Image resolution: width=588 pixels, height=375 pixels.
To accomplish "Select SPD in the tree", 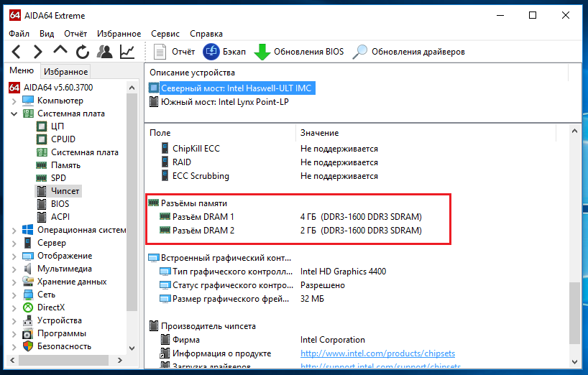I will (58, 178).
